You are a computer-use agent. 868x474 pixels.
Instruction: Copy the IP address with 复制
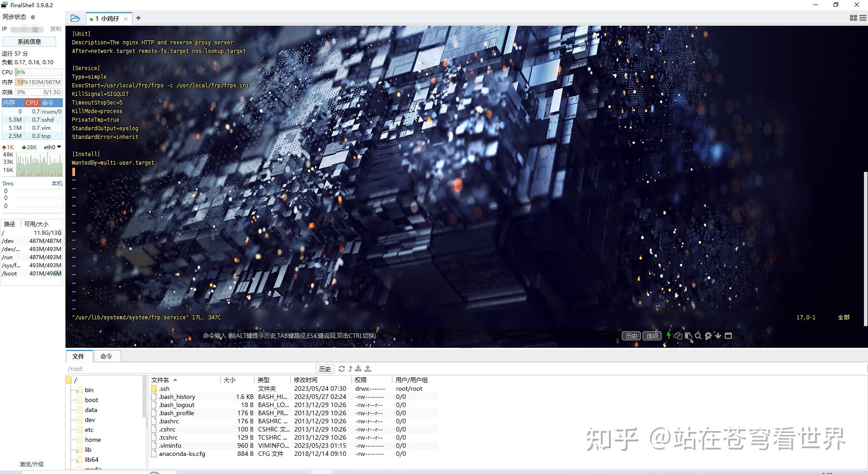point(56,29)
